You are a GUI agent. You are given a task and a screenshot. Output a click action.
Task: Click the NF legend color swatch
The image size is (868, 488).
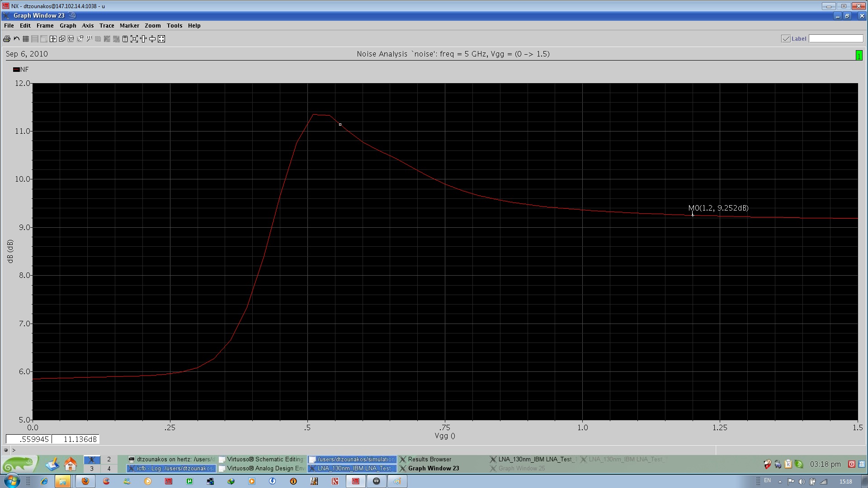tap(16, 70)
